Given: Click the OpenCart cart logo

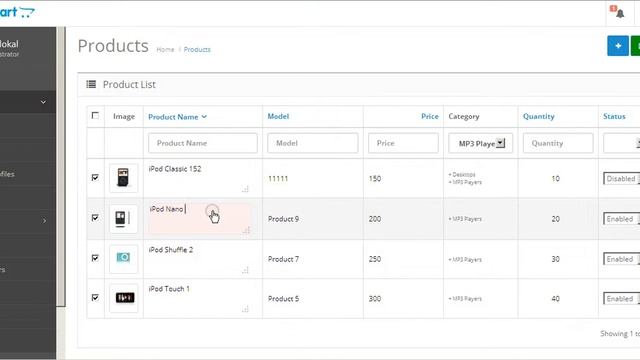Looking at the screenshot, I should (17, 12).
